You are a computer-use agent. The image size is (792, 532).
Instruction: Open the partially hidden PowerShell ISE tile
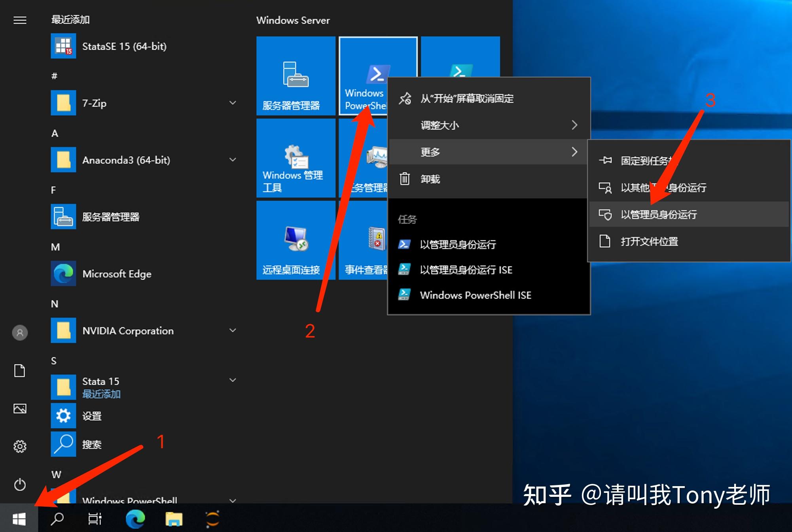click(460, 57)
